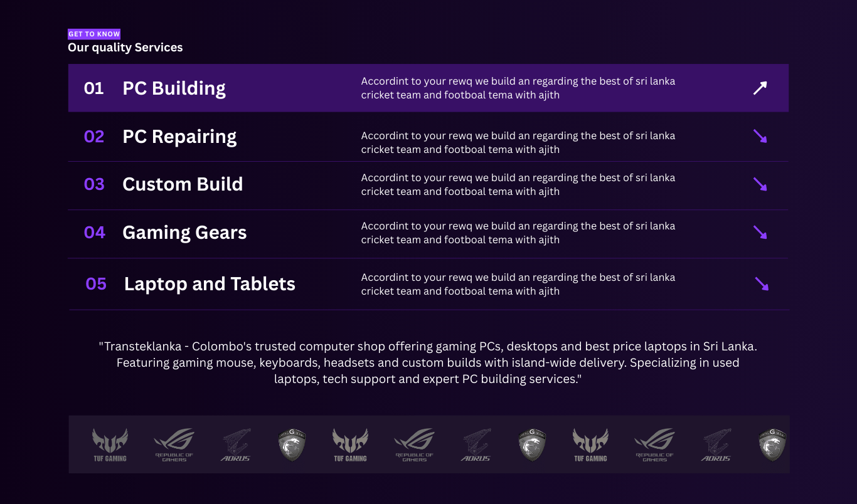Image resolution: width=857 pixels, height=504 pixels.
Task: Click the purple arrow beside Custom Build
Action: (x=760, y=184)
